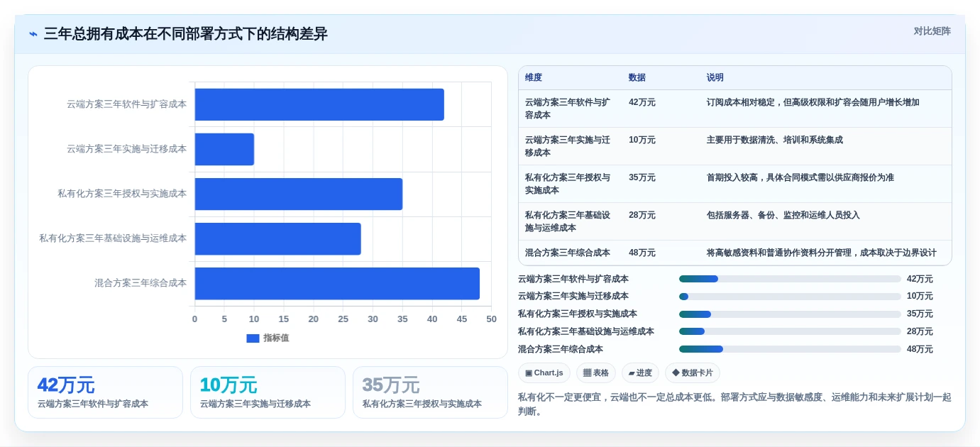Click the 35万元 progress bar
Viewport: 980px width, 447px height.
click(x=790, y=314)
